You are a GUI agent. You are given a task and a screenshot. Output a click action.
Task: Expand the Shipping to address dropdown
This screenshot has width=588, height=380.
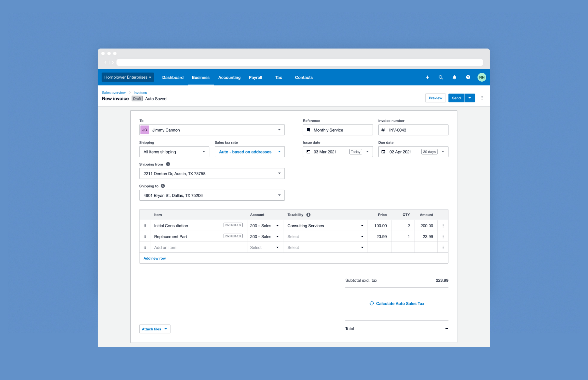pos(279,196)
